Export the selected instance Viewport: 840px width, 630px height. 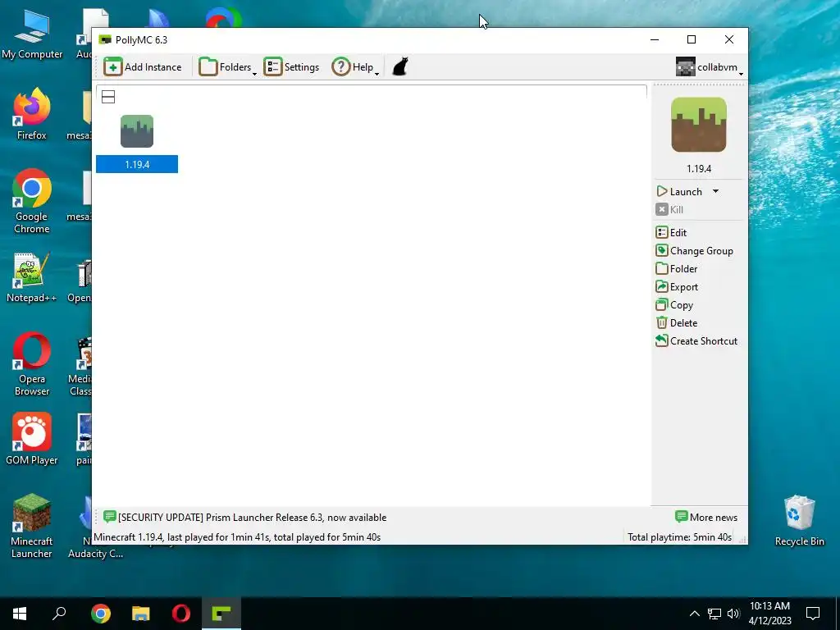(677, 287)
